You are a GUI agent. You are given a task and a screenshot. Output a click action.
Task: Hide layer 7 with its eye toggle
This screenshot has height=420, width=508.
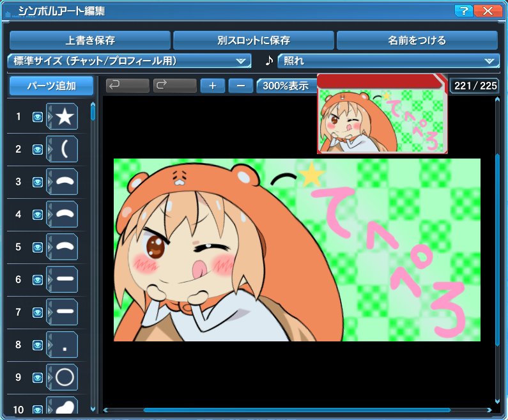(x=38, y=313)
